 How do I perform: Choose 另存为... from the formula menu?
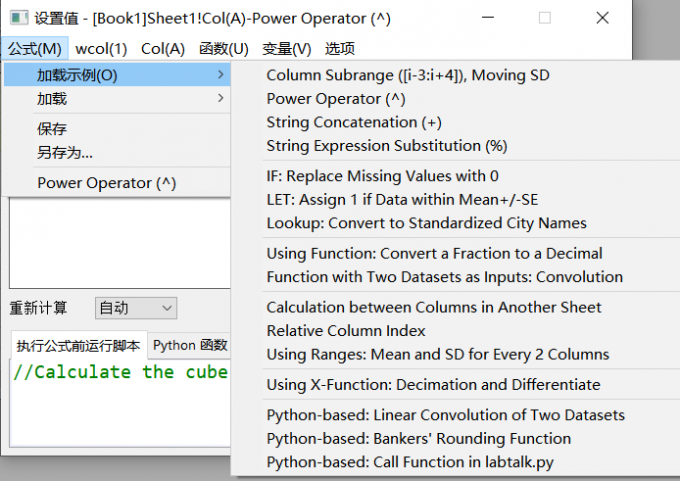coord(117,153)
